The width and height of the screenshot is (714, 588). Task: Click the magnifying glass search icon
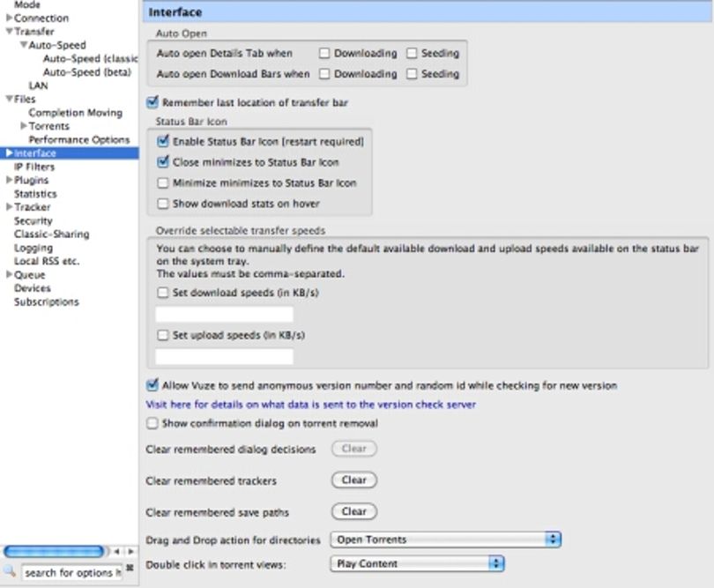click(10, 570)
